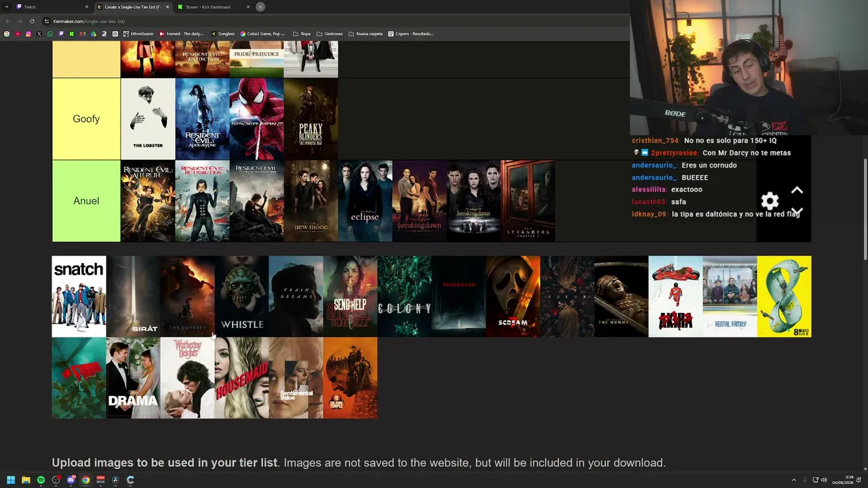Open the Color2 Game bookmark
The image size is (868, 488).
262,34
